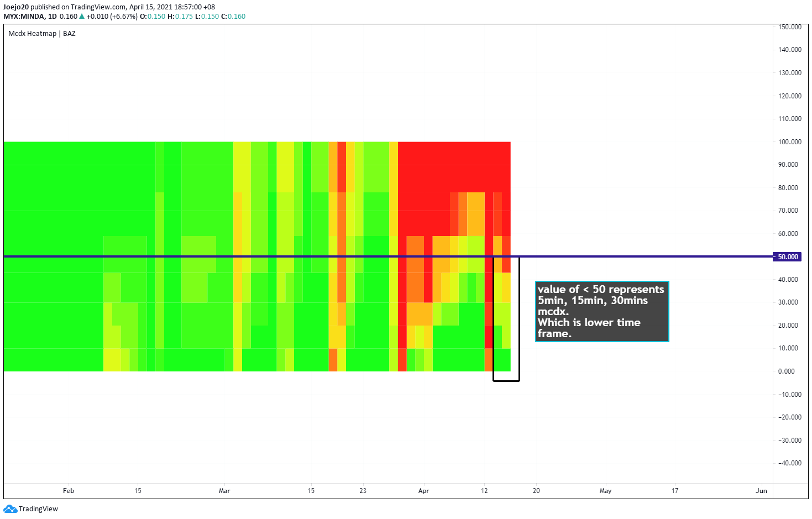
Task: Click the Joejo20 author name
Action: (x=16, y=7)
